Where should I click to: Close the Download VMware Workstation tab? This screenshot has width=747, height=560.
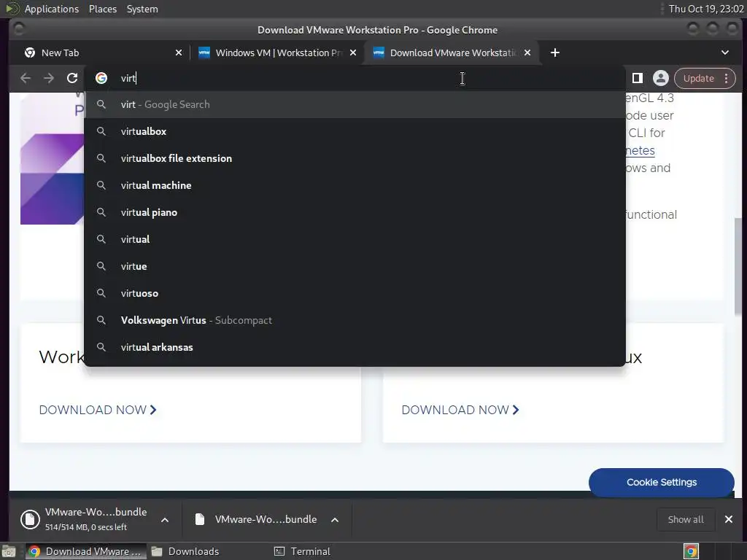527,52
